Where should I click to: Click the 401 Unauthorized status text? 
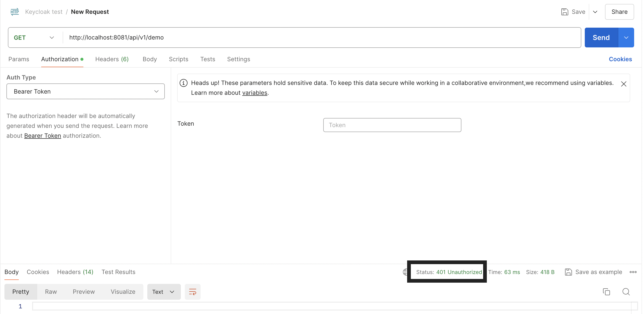(459, 272)
